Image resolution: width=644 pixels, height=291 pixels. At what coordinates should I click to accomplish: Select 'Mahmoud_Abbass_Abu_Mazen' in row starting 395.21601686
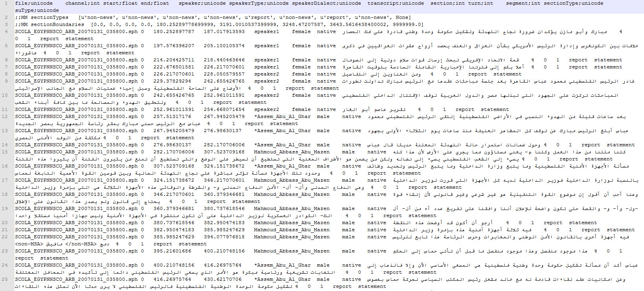[292, 251]
